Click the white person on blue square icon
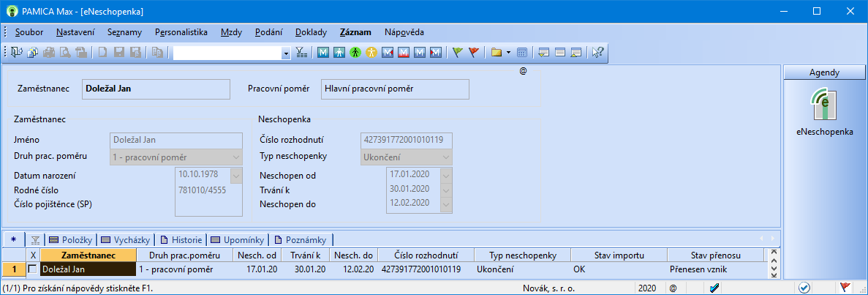The width and height of the screenshot is (868, 295). (339, 52)
